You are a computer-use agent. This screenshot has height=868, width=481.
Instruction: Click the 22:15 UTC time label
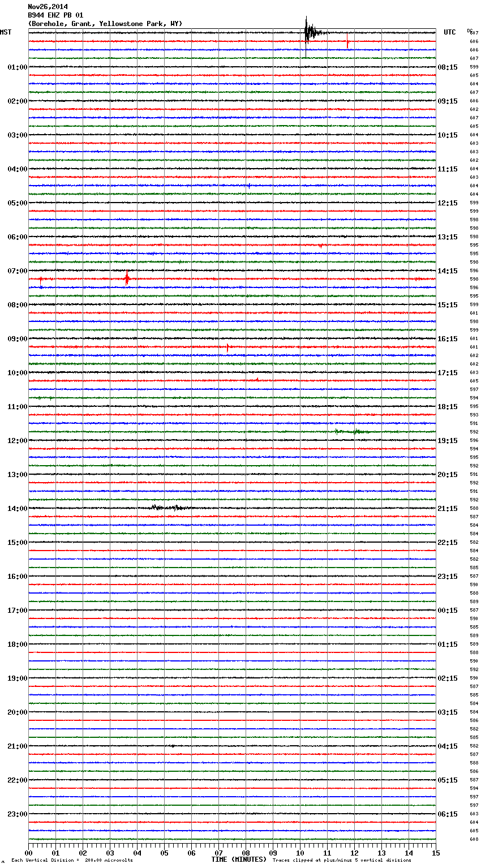pyautogui.click(x=448, y=543)
